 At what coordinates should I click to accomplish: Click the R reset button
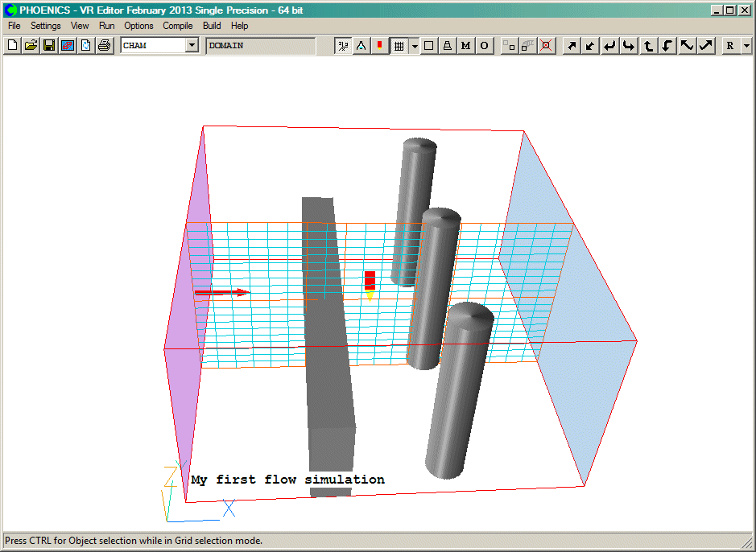click(x=730, y=46)
